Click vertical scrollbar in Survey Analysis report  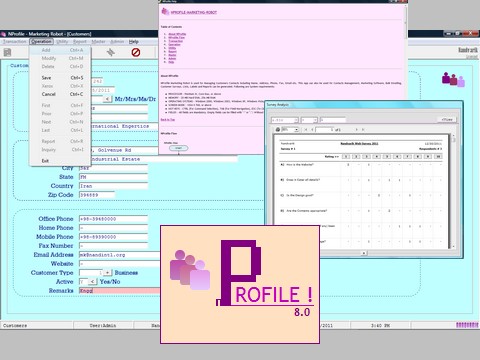(453, 192)
